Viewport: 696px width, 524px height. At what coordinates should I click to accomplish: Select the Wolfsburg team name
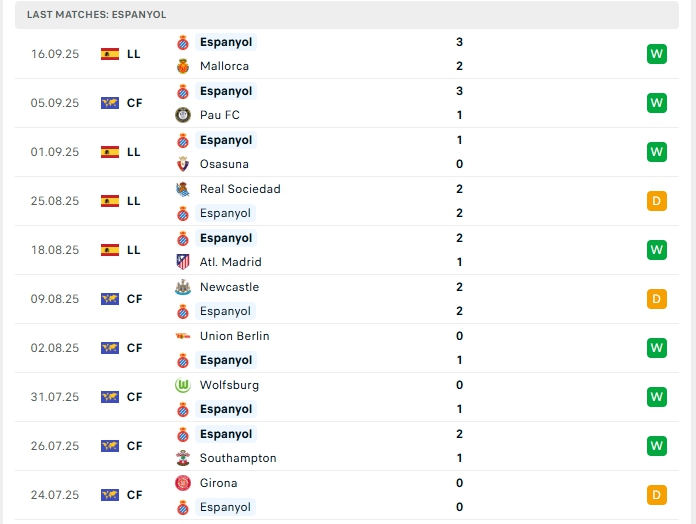tap(229, 385)
